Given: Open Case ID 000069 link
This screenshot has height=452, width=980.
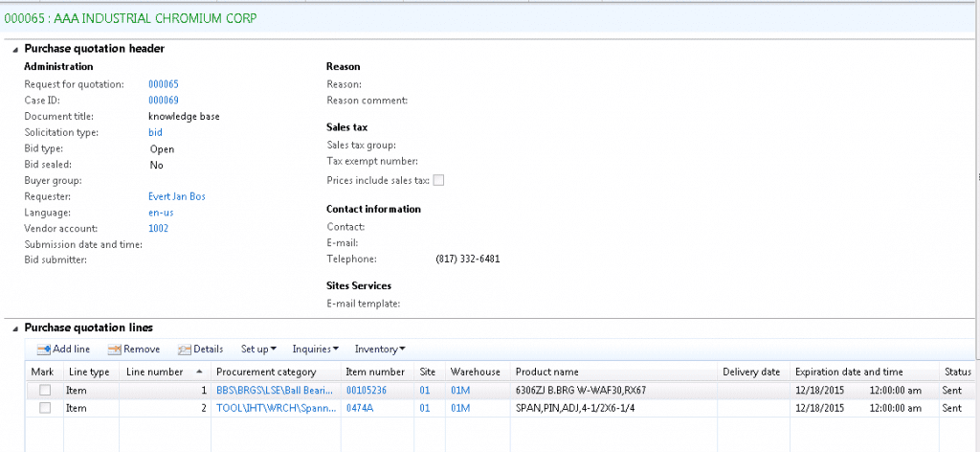Looking at the screenshot, I should coord(164,101).
